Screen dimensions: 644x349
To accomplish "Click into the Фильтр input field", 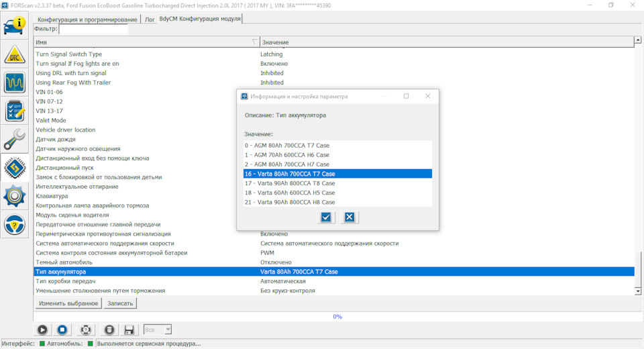I will click(x=93, y=29).
